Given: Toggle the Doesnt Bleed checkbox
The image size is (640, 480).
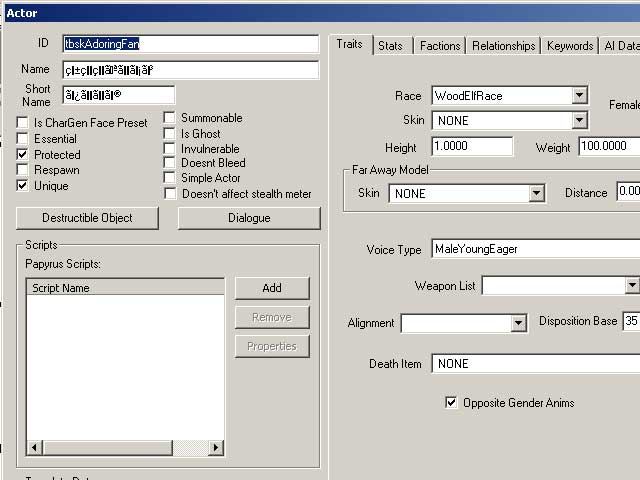Looking at the screenshot, I should pyautogui.click(x=169, y=162).
